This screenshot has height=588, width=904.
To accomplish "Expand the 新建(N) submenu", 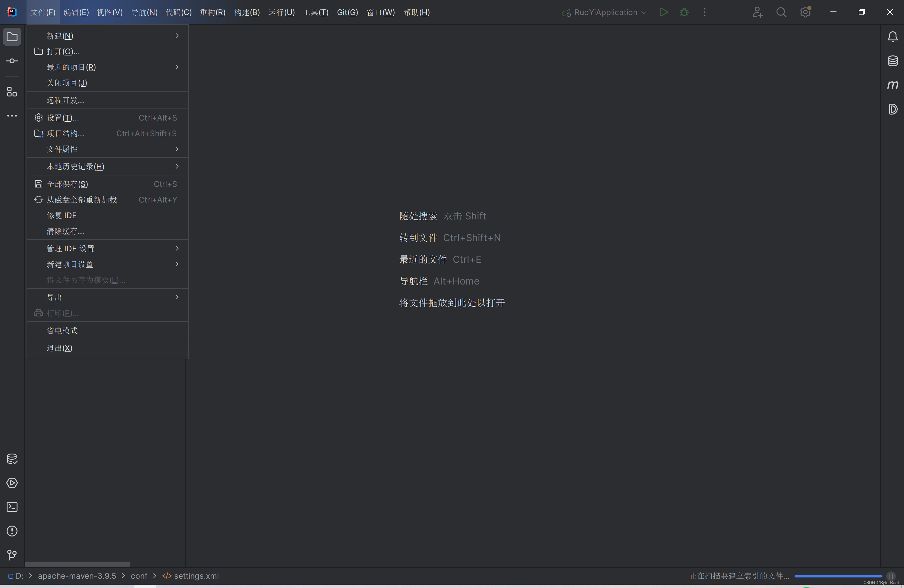I will (x=108, y=36).
